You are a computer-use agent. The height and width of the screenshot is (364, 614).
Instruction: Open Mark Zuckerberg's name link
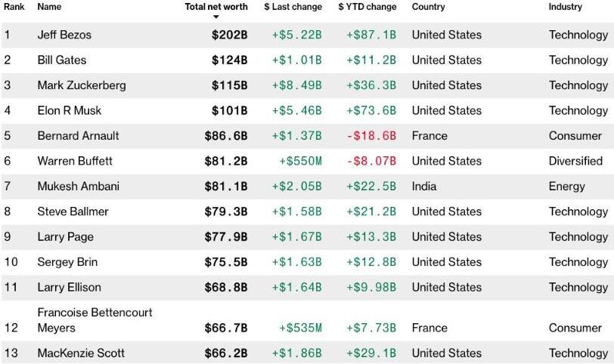coord(82,85)
